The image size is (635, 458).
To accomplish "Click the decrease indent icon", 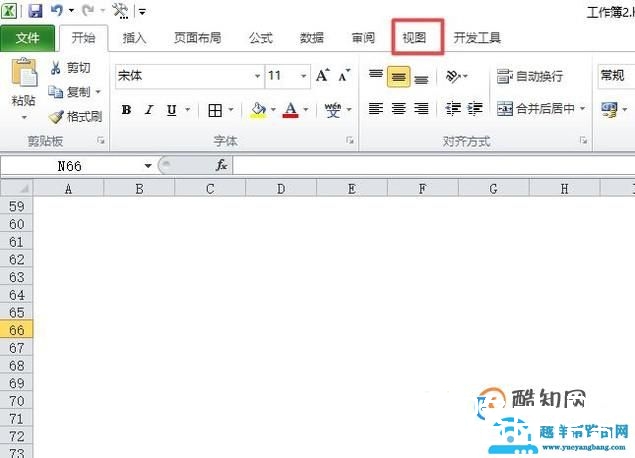I will click(x=453, y=109).
